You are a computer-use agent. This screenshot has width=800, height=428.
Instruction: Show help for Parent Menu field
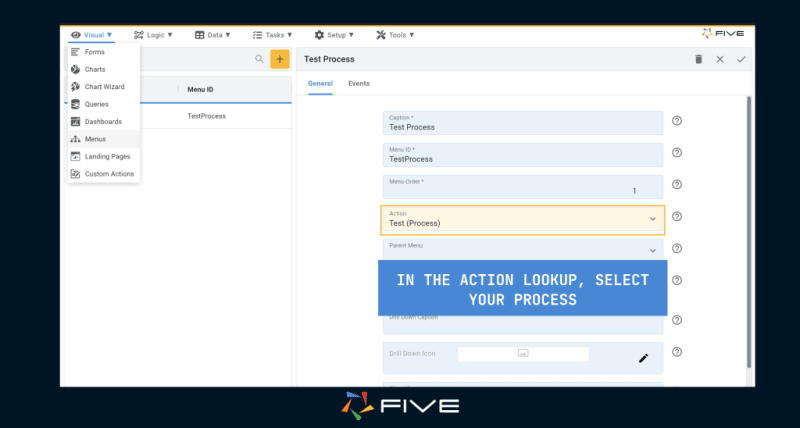pyautogui.click(x=677, y=248)
